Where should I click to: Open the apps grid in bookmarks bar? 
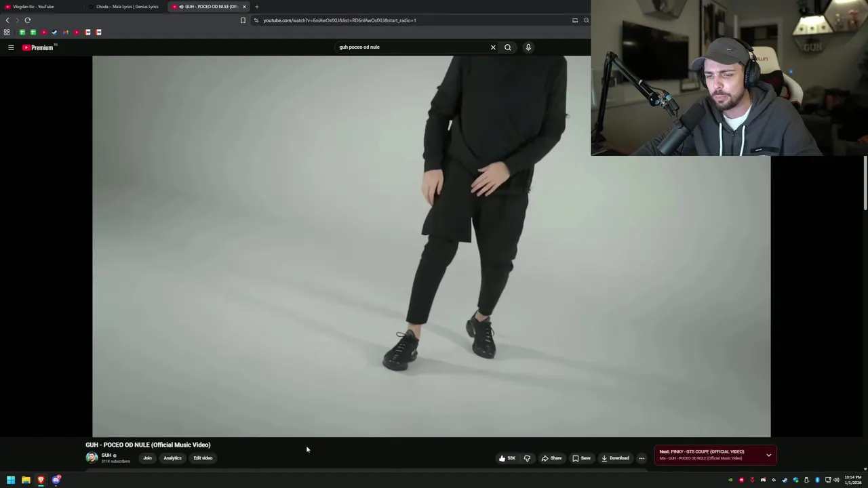7,33
